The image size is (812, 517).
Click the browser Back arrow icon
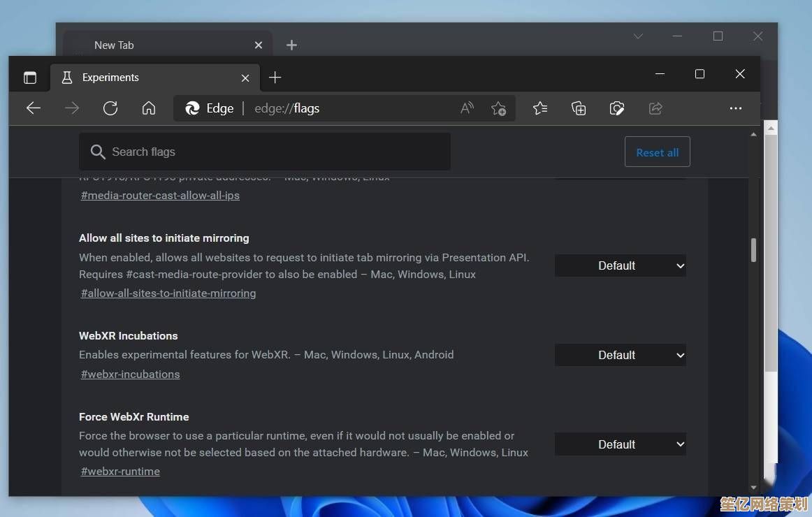(34, 108)
